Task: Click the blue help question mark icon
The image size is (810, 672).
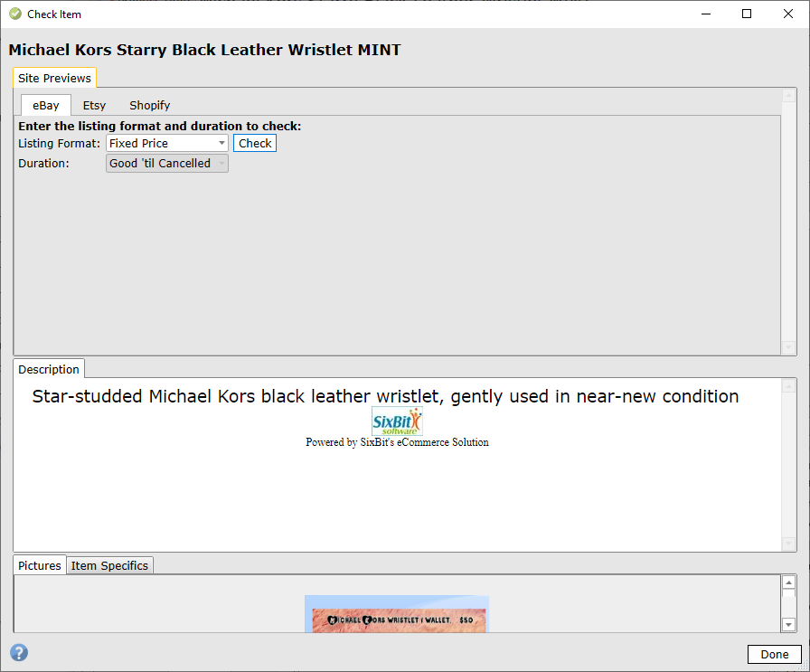Action: (x=19, y=653)
